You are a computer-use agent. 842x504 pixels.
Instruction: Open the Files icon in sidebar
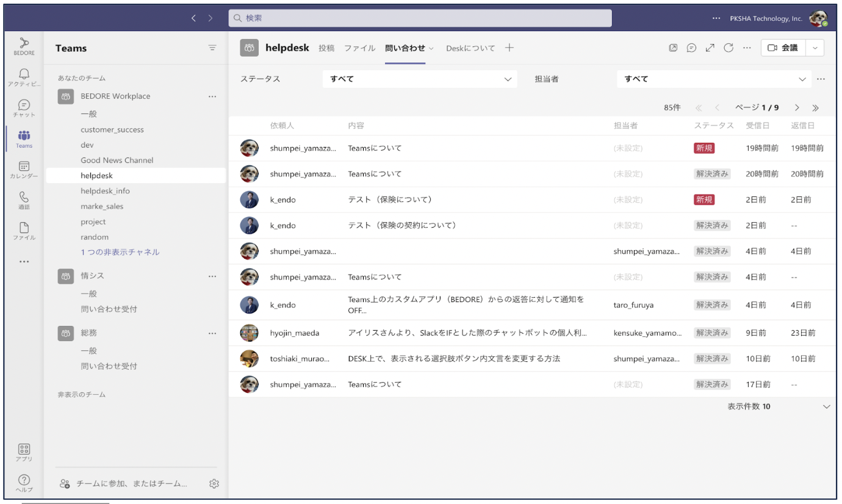tap(24, 231)
